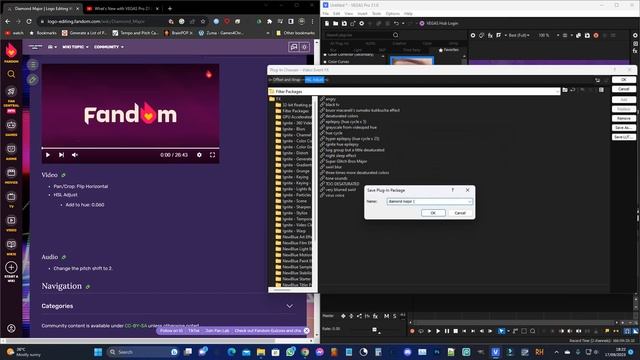Open VEGAS Tools menu
The image size is (640, 360).
pyautogui.click(x=376, y=14)
